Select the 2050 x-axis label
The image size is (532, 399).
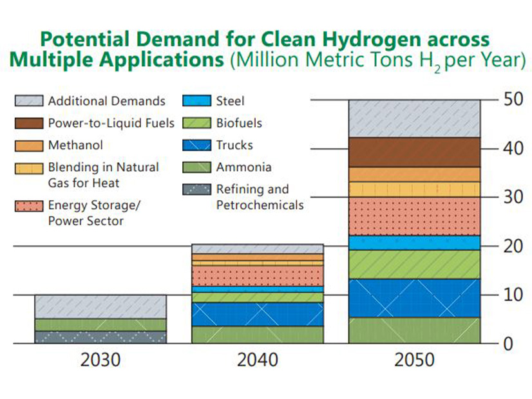(x=414, y=360)
